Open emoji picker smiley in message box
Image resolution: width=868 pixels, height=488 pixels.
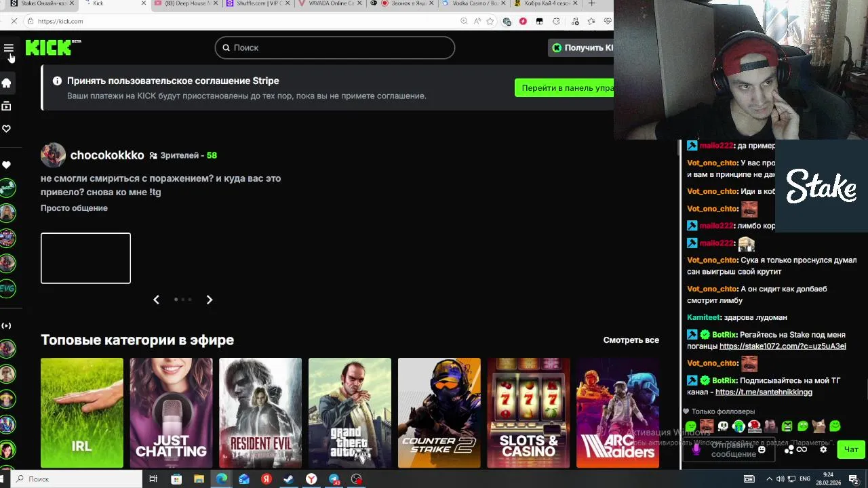pyautogui.click(x=762, y=449)
